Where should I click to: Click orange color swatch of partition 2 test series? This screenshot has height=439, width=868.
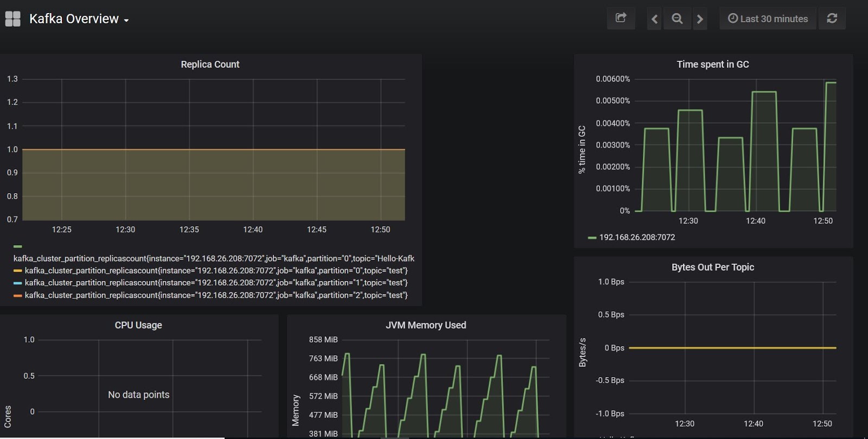pyautogui.click(x=18, y=295)
